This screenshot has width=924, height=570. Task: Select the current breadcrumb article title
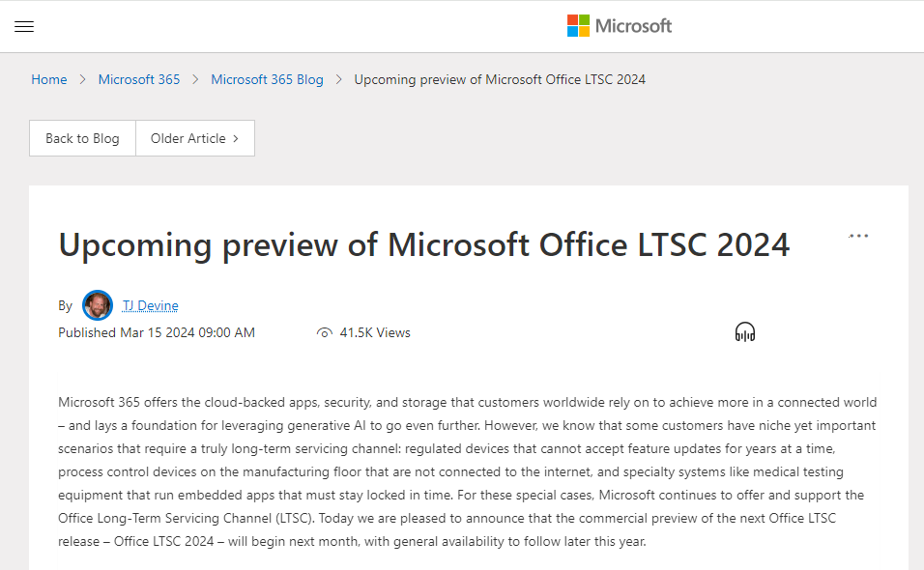[x=500, y=79]
